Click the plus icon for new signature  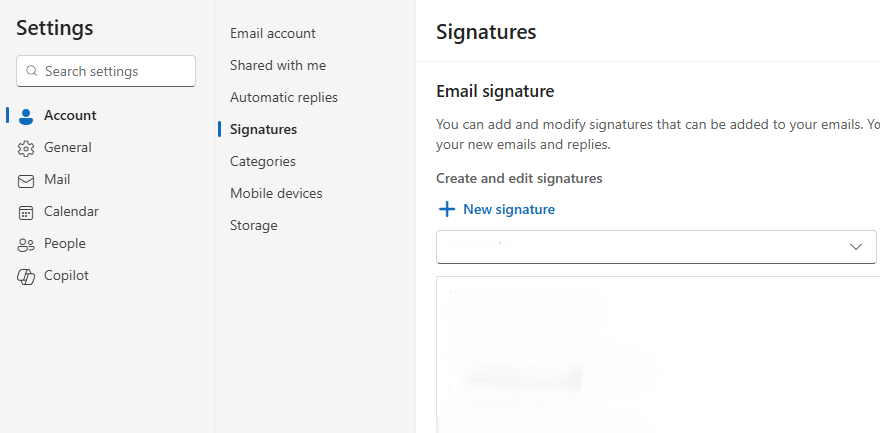coord(446,210)
